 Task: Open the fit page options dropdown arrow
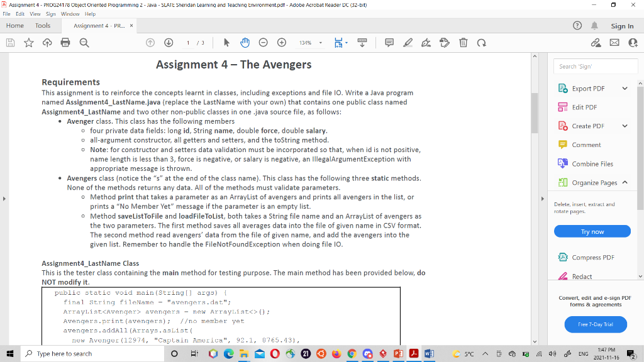coord(347,43)
